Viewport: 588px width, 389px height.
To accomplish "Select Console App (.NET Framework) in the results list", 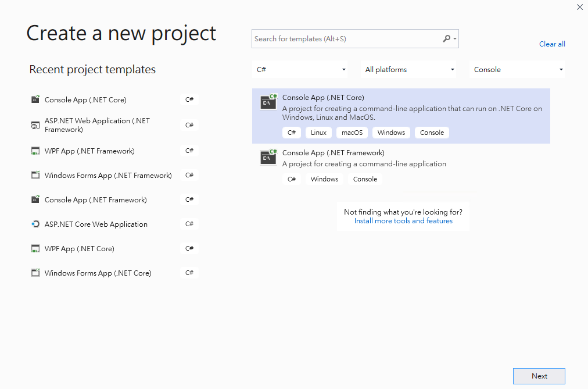I will tap(401, 166).
